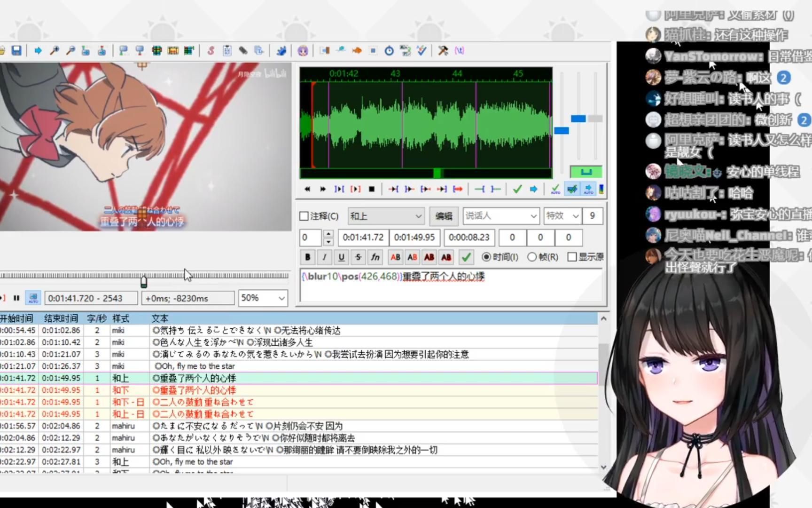Pick shadow color with fourth AB button

tap(446, 257)
